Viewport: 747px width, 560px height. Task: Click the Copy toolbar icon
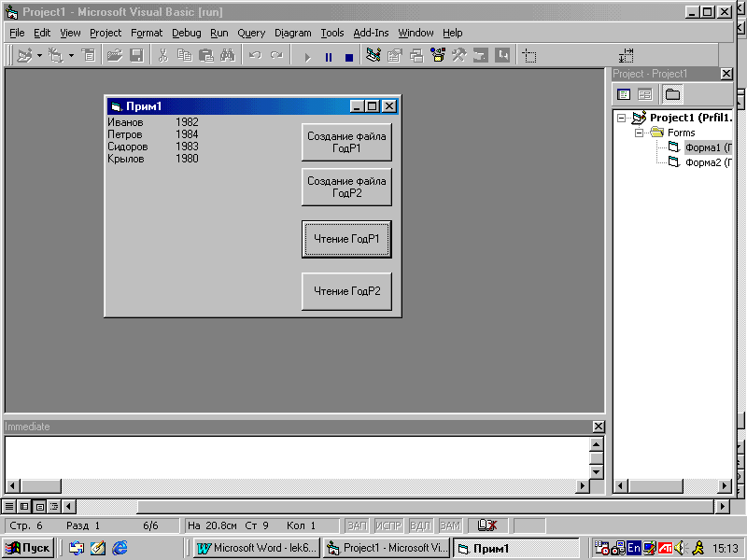click(184, 56)
